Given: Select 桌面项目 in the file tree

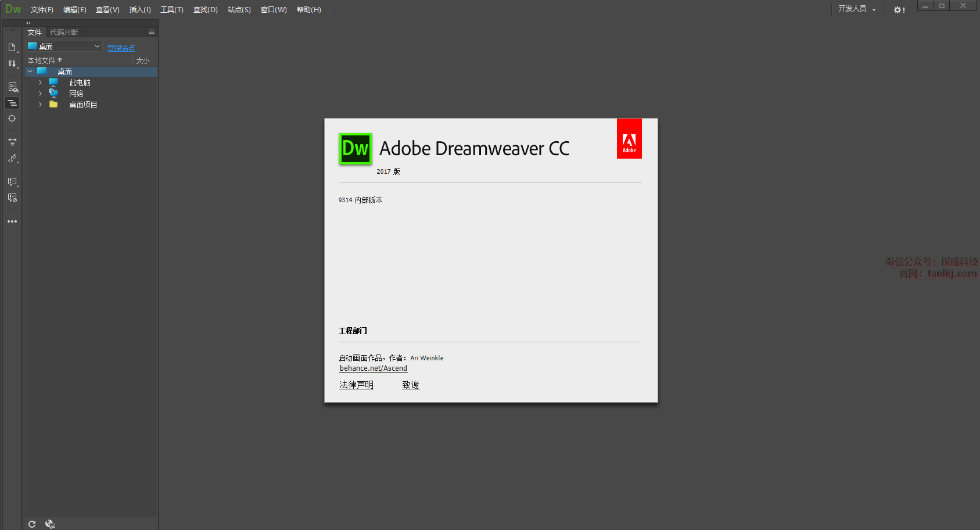Looking at the screenshot, I should click(83, 105).
